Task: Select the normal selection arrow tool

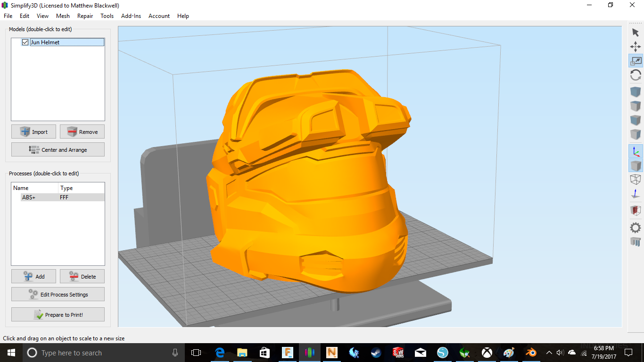Action: (x=636, y=32)
